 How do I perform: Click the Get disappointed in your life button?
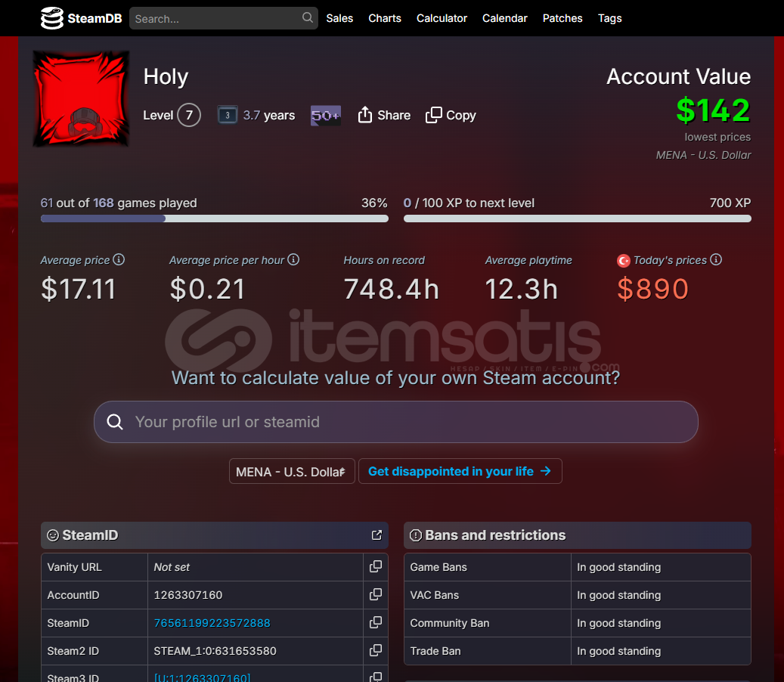[460, 472]
